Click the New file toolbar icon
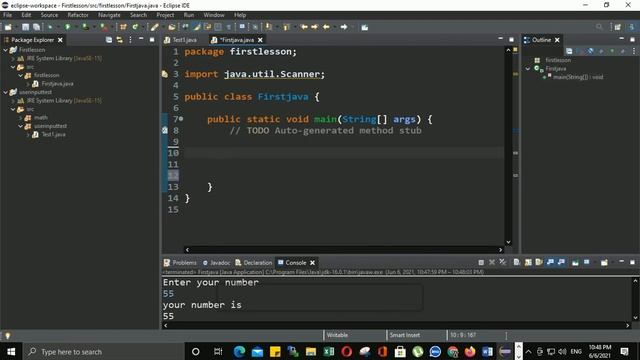 pos(8,27)
